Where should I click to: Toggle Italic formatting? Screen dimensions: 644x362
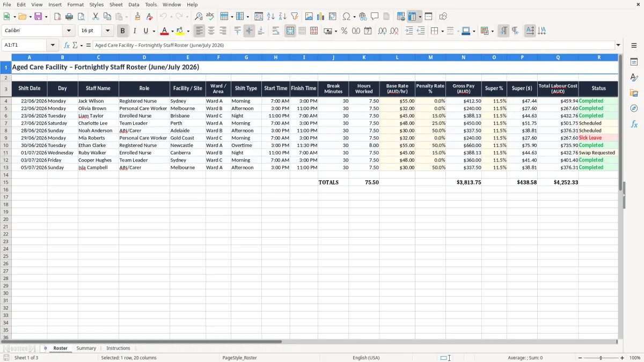[134, 31]
